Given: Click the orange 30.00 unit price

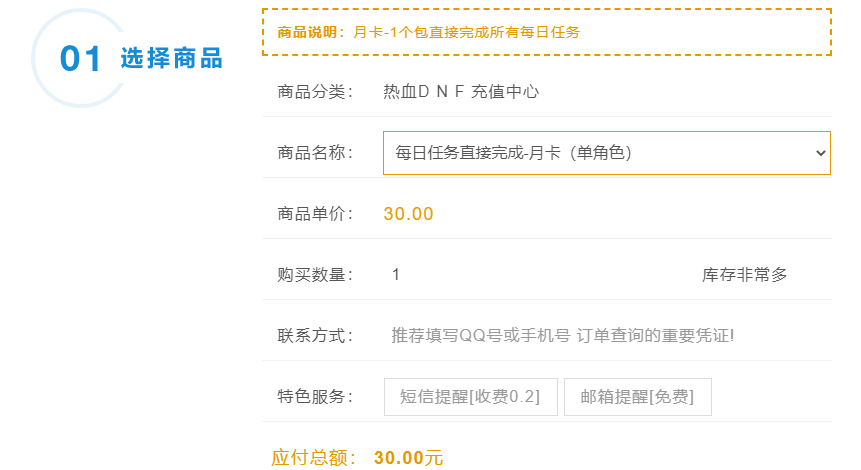Looking at the screenshot, I should click(408, 213).
